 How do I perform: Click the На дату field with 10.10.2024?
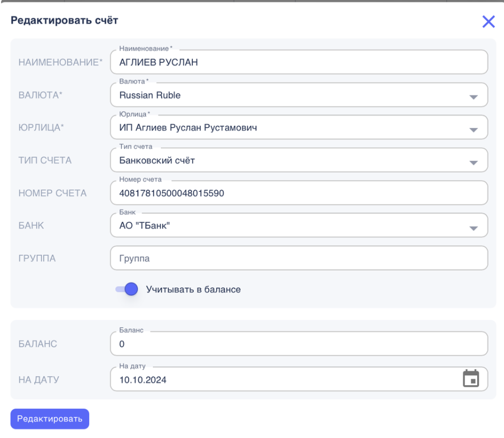[x=285, y=379]
